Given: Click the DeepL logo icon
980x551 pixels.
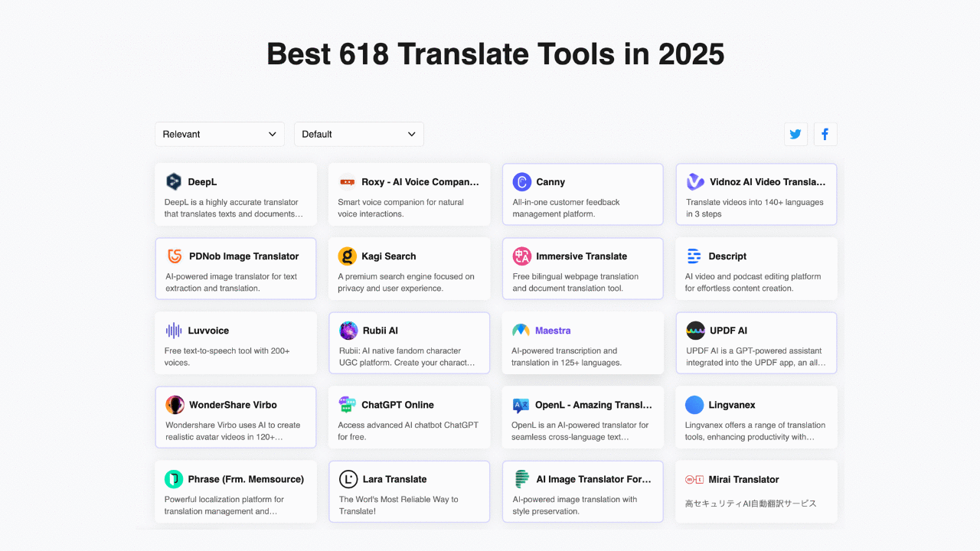Looking at the screenshot, I should (x=174, y=181).
